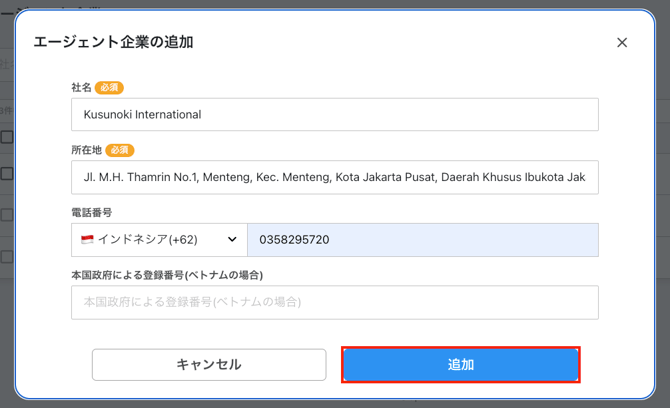Expand the country code chevron arrow
Screen dimensions: 670x408
click(232, 240)
